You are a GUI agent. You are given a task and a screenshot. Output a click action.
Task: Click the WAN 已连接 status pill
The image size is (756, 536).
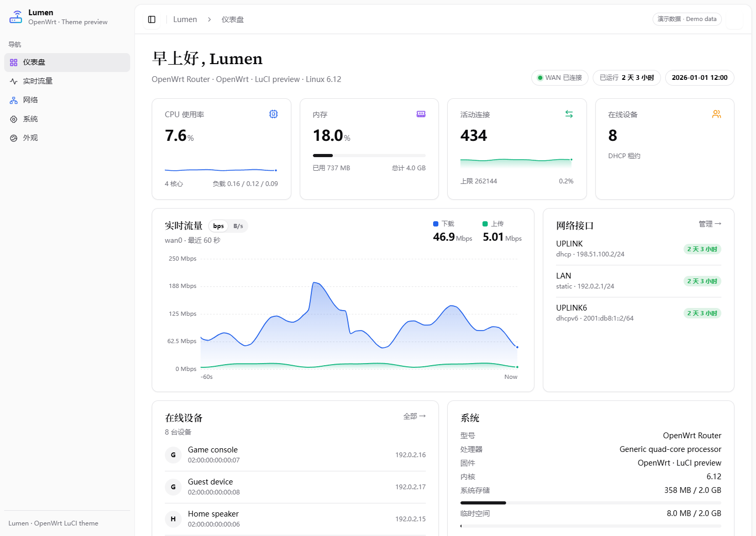560,78
